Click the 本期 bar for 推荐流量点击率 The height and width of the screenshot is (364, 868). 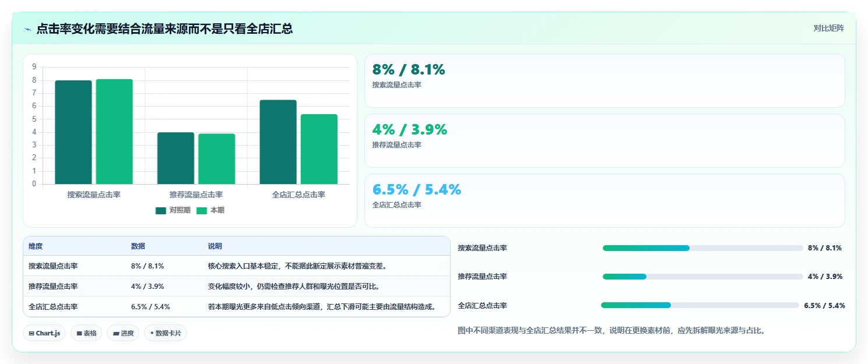(216, 159)
